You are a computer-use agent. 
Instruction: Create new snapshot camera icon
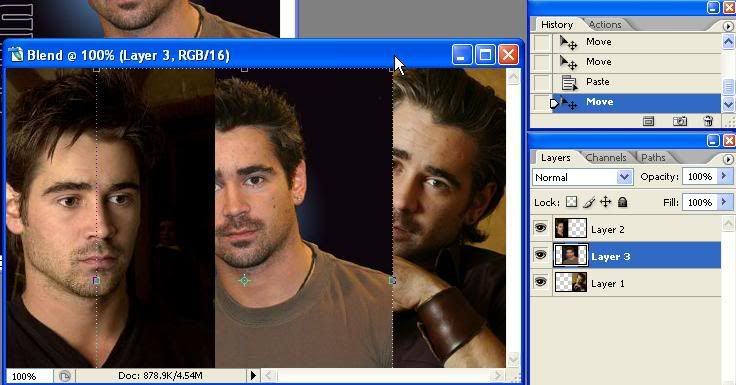680,122
